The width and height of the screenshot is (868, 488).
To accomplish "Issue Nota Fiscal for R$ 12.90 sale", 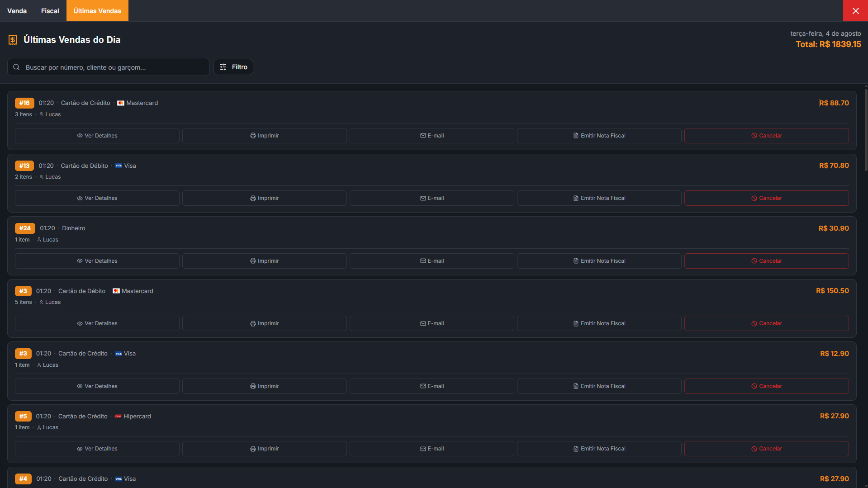I will (599, 386).
